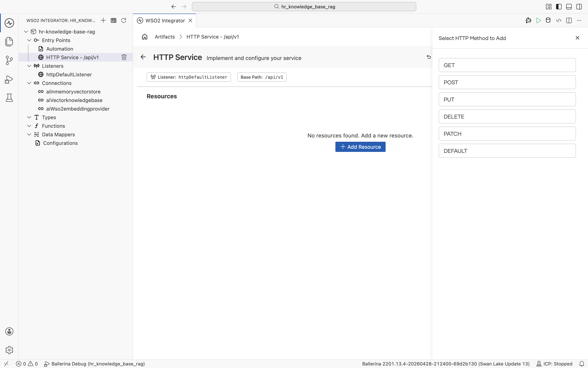588x368 pixels.
Task: Choose the POST HTTP method
Action: tap(507, 82)
